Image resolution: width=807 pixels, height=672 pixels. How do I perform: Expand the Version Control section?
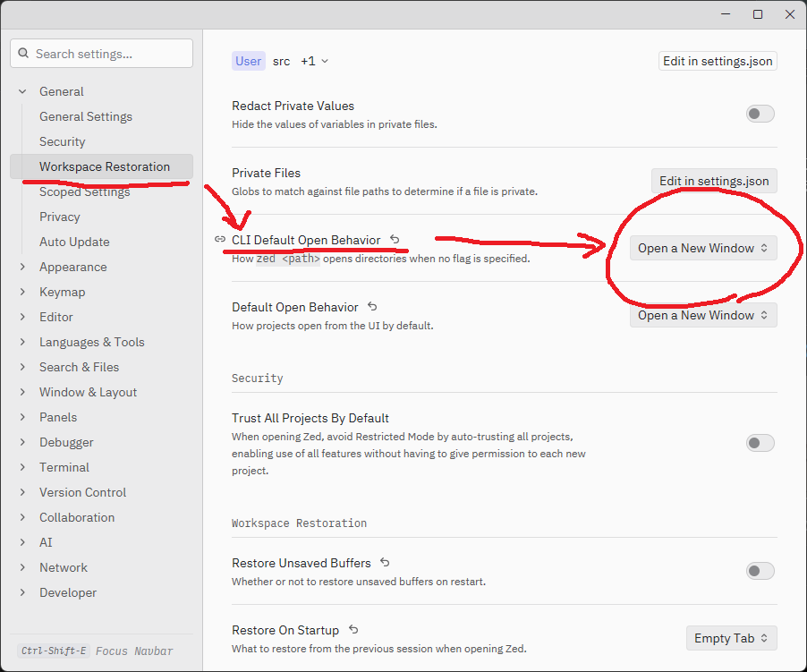(x=22, y=492)
